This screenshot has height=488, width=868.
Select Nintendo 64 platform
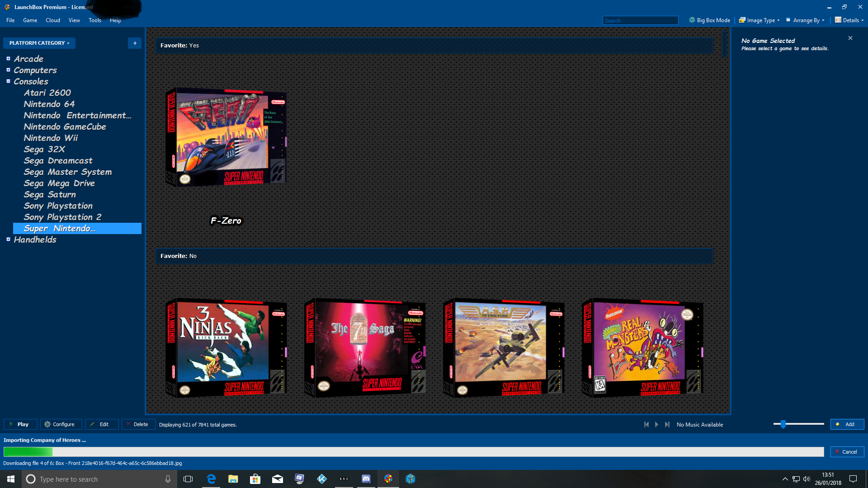point(49,104)
